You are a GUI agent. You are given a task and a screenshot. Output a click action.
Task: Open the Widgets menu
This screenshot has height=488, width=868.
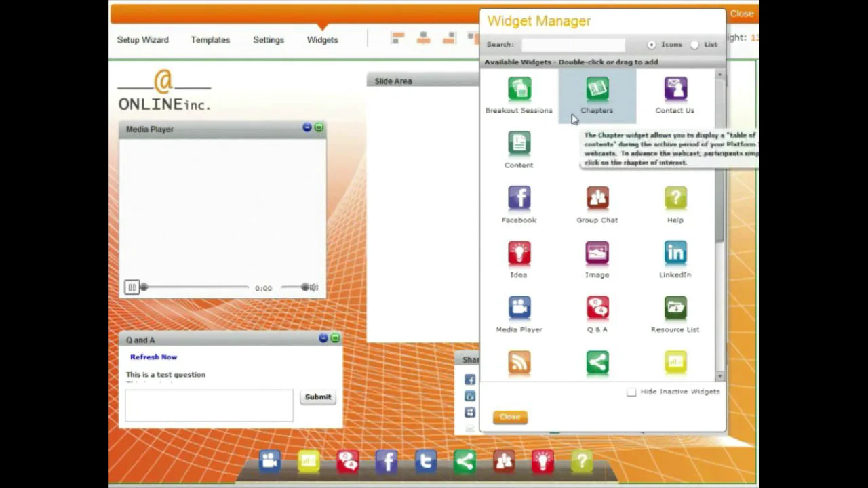(322, 40)
